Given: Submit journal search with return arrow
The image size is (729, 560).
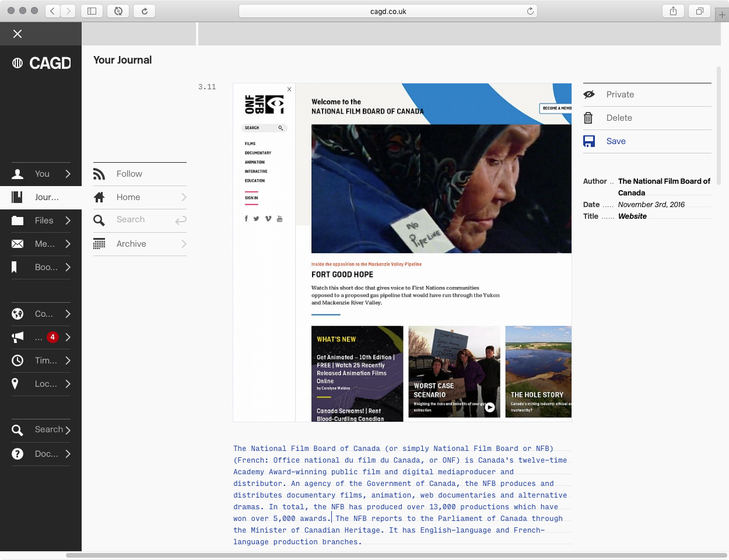Looking at the screenshot, I should (x=181, y=220).
